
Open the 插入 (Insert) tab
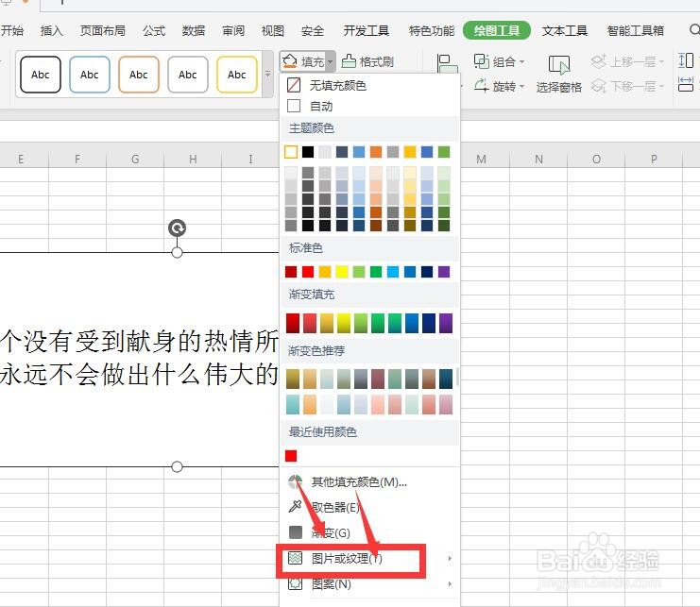pyautogui.click(x=51, y=30)
